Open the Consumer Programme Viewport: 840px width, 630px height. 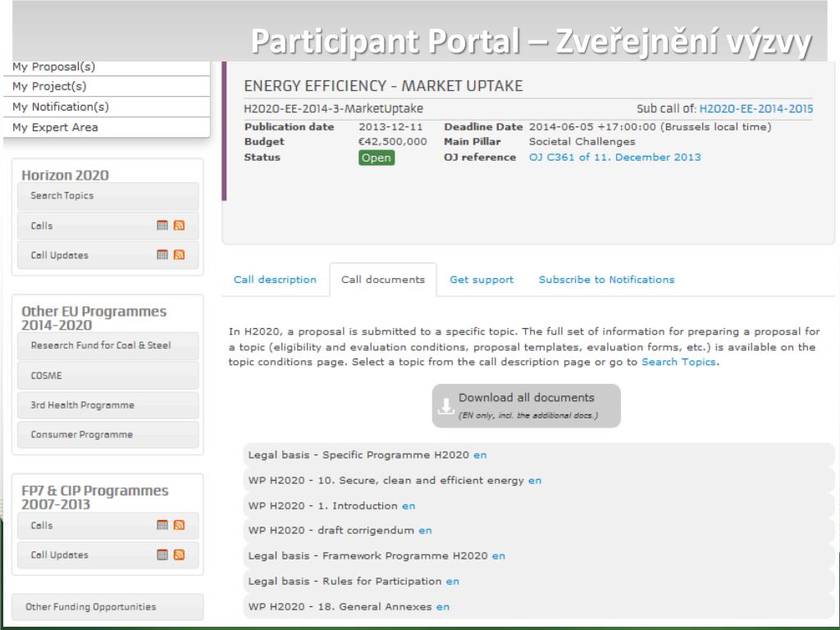pyautogui.click(x=107, y=435)
